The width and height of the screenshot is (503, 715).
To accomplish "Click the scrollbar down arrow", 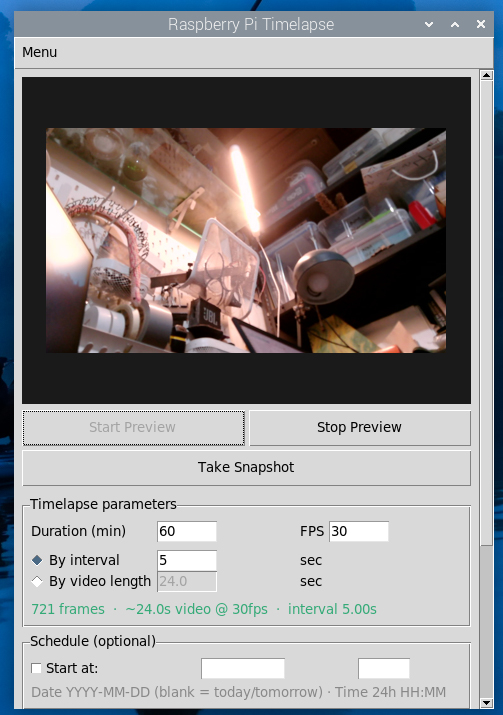I will point(487,703).
